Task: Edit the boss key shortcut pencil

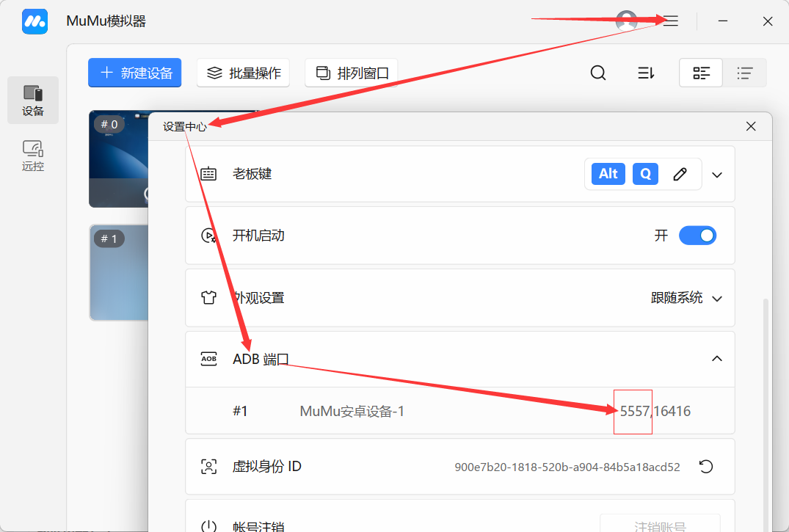Action: [x=680, y=174]
